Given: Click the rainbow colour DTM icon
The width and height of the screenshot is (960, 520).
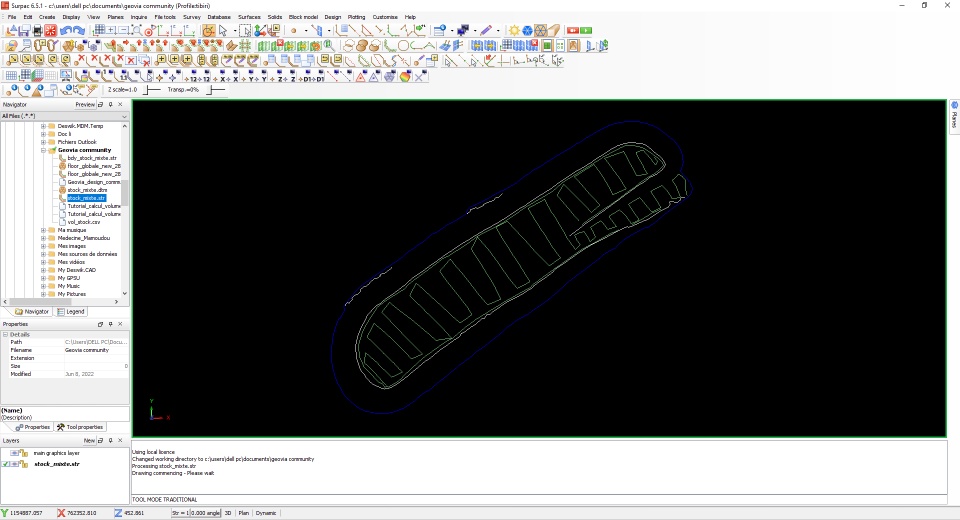Looking at the screenshot, I should [x=405, y=76].
